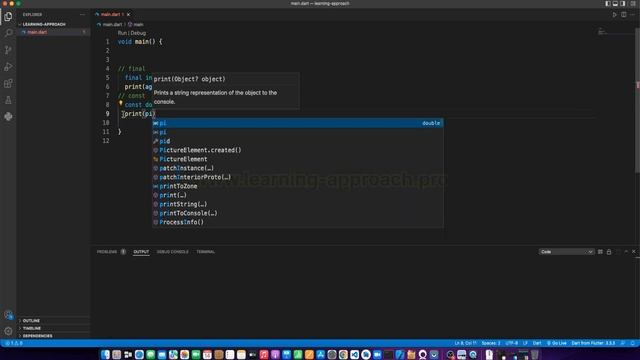Select the 'pid' autocomplete suggestion
The width and height of the screenshot is (640, 360).
coord(298,141)
